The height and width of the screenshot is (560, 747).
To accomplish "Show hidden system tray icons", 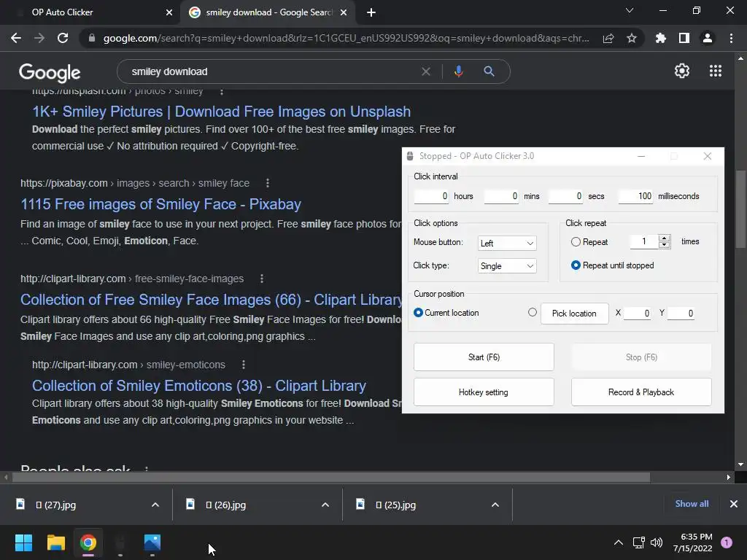I will [x=619, y=542].
